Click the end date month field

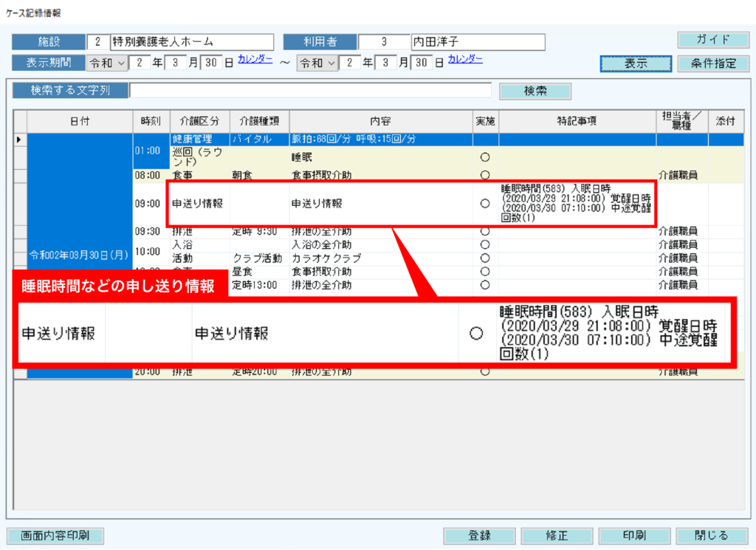pos(385,63)
